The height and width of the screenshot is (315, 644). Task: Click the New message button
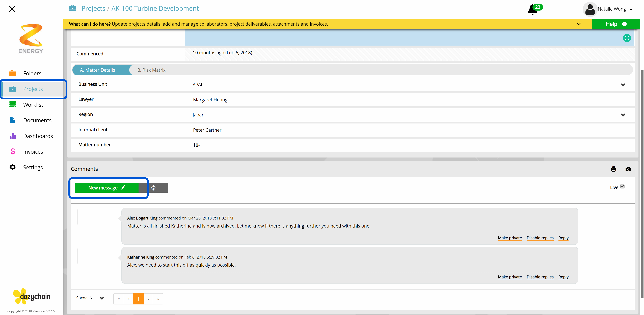coord(106,188)
